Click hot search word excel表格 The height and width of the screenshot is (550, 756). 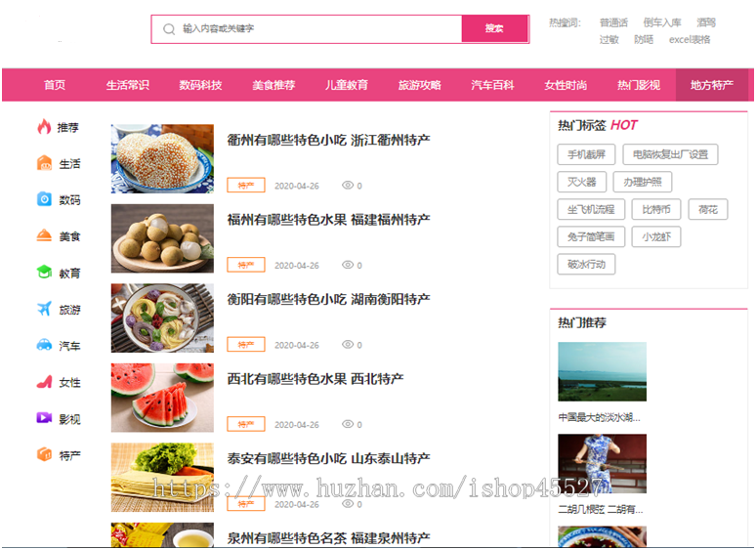(x=690, y=39)
